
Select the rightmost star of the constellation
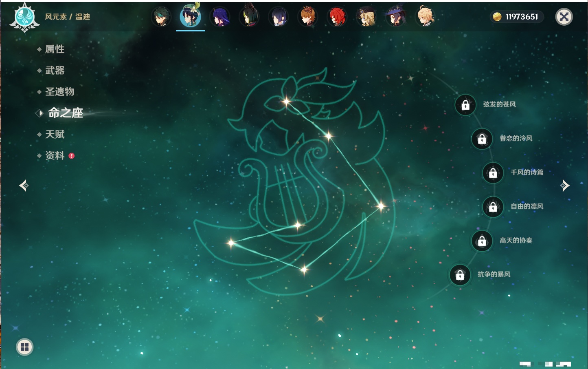[x=381, y=206]
